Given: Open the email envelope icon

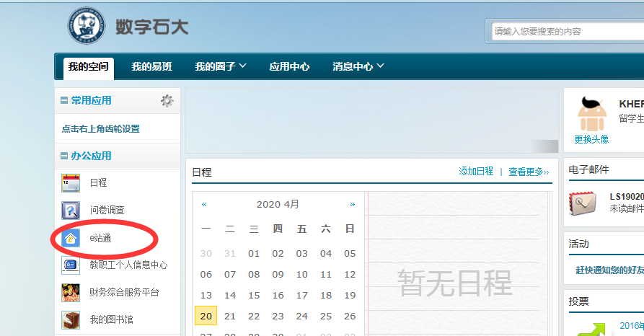Looking at the screenshot, I should point(583,203).
